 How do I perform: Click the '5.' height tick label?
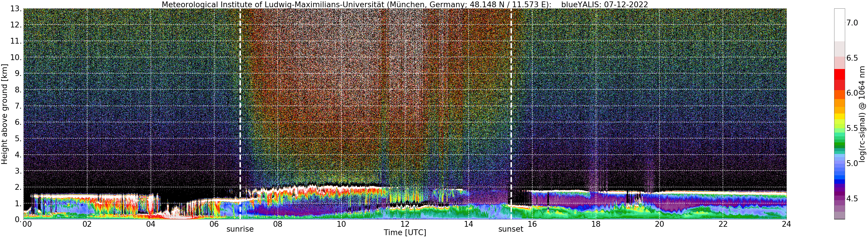pos(18,138)
